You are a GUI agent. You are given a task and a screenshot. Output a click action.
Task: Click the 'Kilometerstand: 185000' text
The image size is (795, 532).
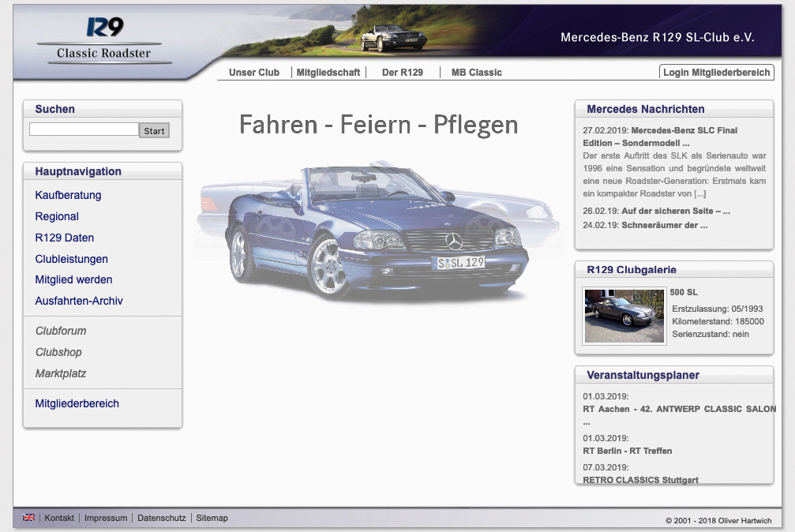point(718,321)
